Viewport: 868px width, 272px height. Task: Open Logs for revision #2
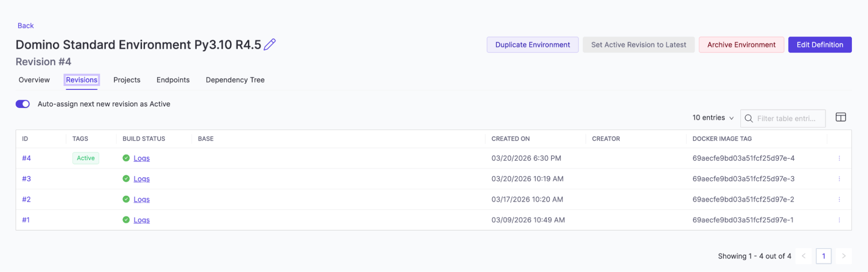pyautogui.click(x=142, y=200)
